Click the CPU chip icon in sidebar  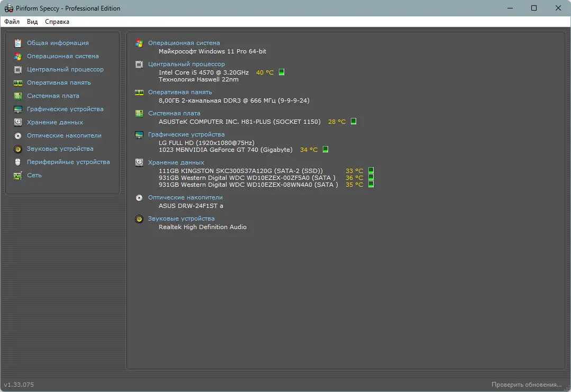[18, 69]
